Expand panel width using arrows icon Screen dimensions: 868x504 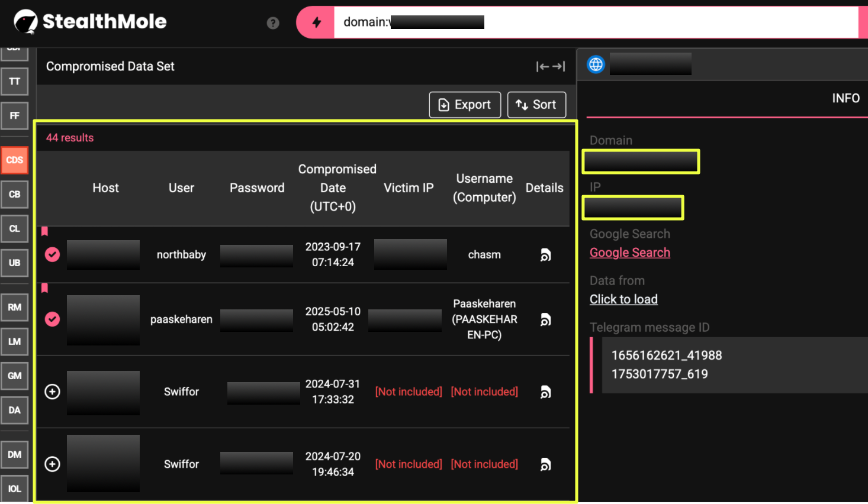tap(550, 67)
